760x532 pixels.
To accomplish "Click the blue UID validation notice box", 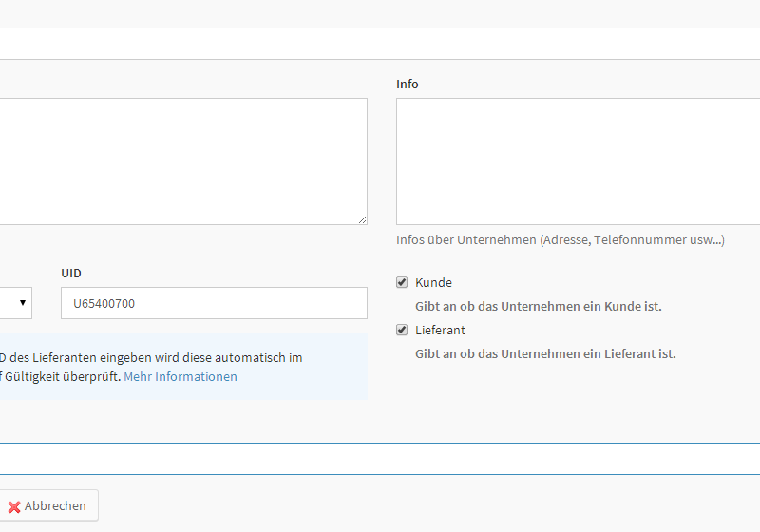I will click(x=180, y=366).
